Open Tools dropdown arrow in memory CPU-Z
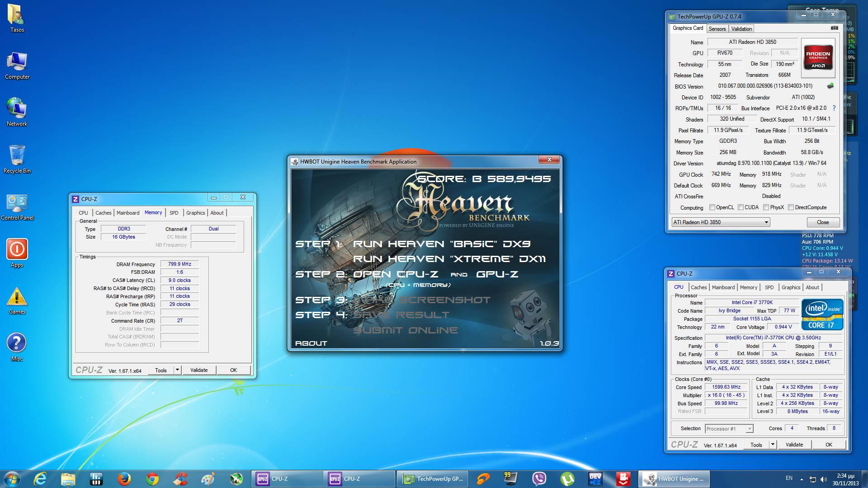This screenshot has width=868, height=488. tap(177, 370)
